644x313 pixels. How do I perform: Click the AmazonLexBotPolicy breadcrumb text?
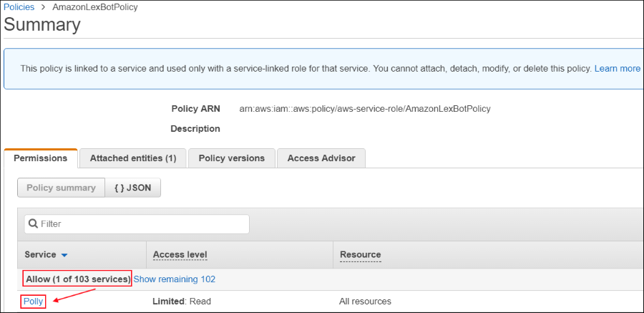click(95, 7)
